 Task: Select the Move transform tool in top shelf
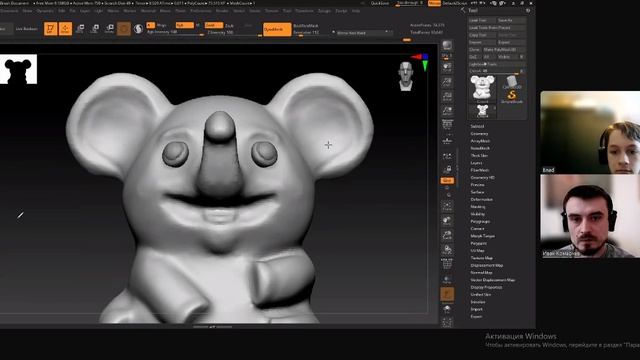(x=80, y=29)
